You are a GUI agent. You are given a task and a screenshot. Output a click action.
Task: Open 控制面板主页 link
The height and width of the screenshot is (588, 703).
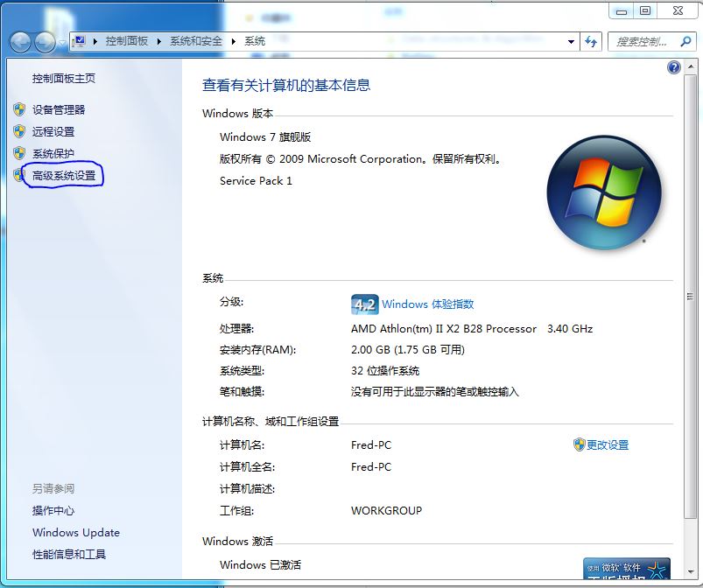(64, 79)
